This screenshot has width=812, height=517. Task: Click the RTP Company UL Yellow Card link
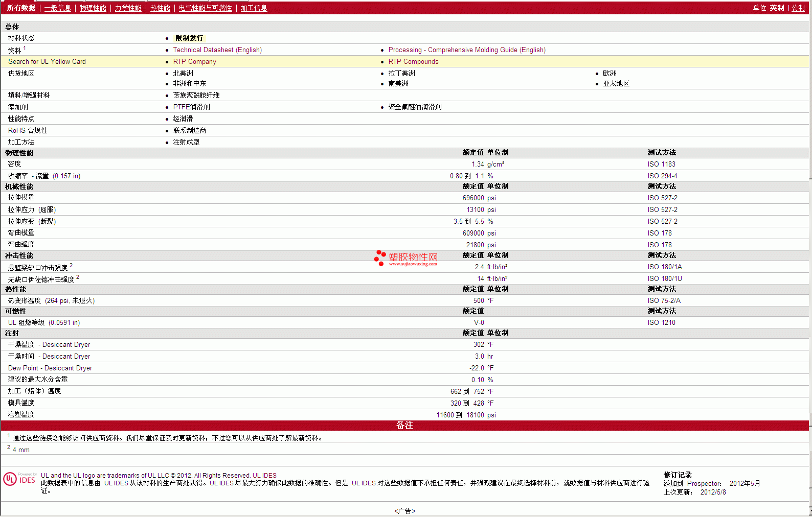tap(194, 61)
